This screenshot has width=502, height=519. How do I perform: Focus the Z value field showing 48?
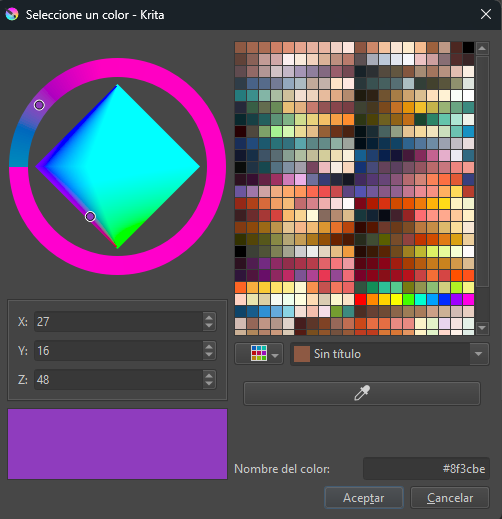coord(119,380)
